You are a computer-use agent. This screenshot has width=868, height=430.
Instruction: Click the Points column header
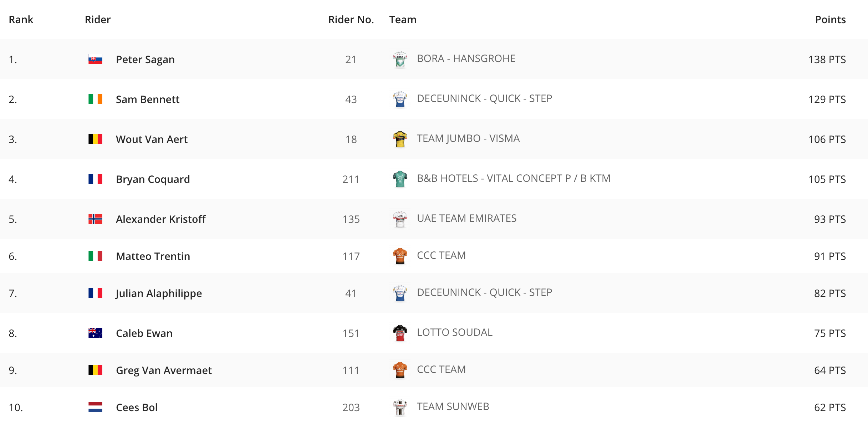point(830,20)
